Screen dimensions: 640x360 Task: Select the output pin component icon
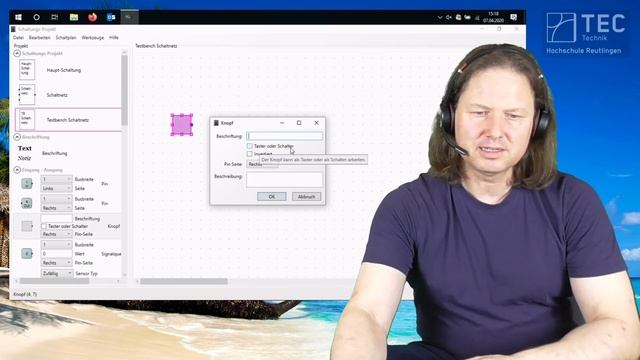27,203
